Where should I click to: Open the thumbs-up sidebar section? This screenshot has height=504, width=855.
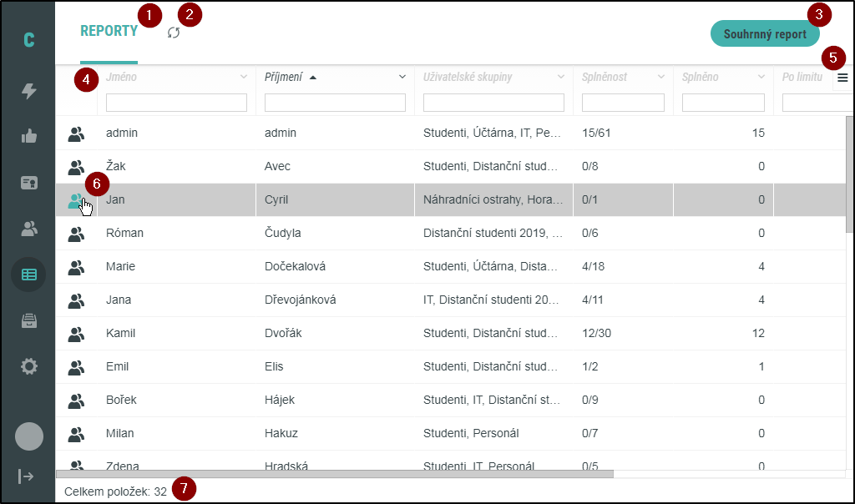pos(29,137)
